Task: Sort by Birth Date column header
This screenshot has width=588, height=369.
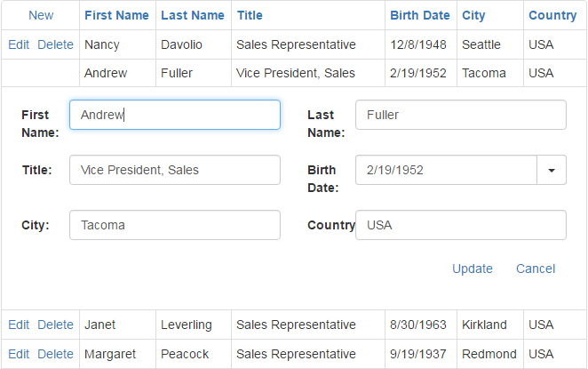Action: click(x=420, y=15)
